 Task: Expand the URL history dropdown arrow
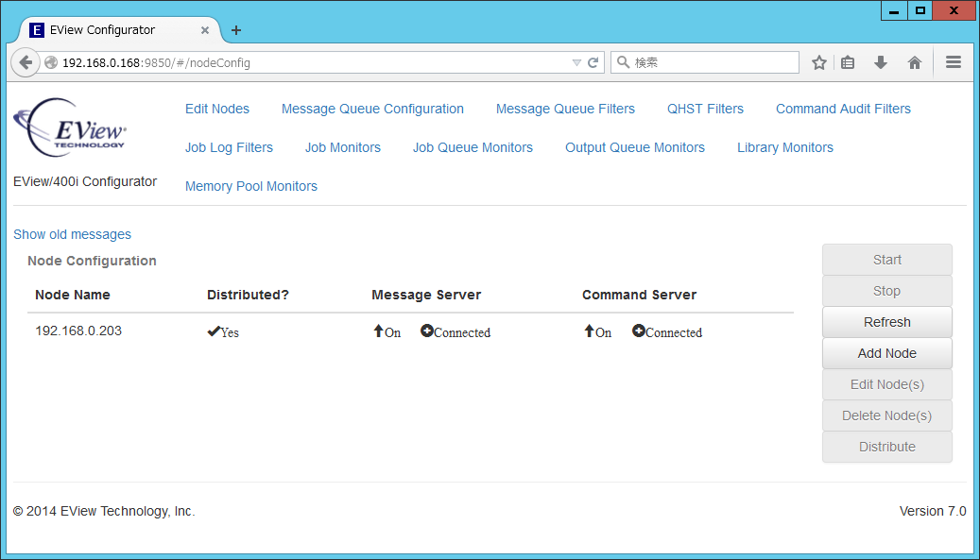576,62
